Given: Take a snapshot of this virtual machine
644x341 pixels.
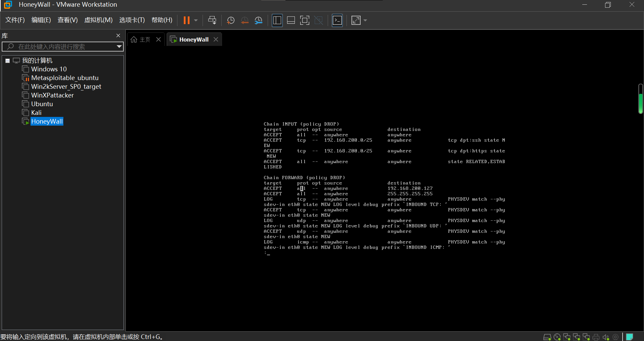Looking at the screenshot, I should click(231, 20).
